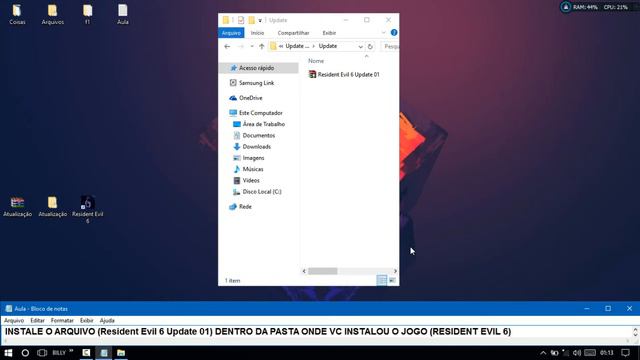Select the Atualização WinRAR archive desktop icon
Image resolution: width=640 pixels, height=360 pixels.
[x=17, y=207]
